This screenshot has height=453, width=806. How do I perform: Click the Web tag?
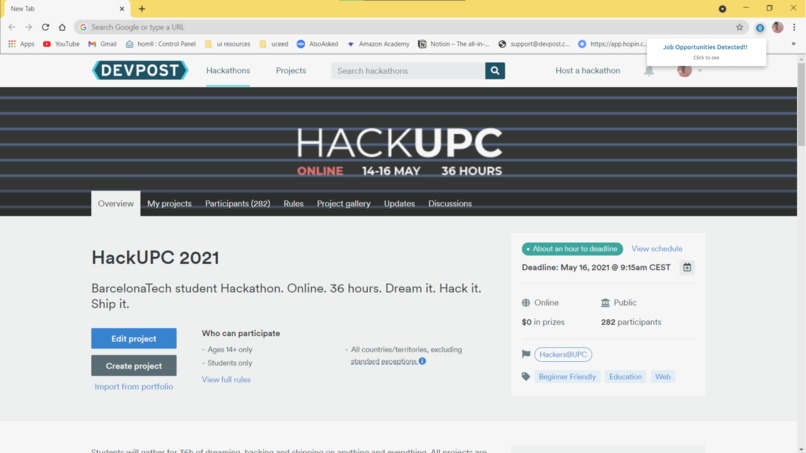tap(663, 376)
